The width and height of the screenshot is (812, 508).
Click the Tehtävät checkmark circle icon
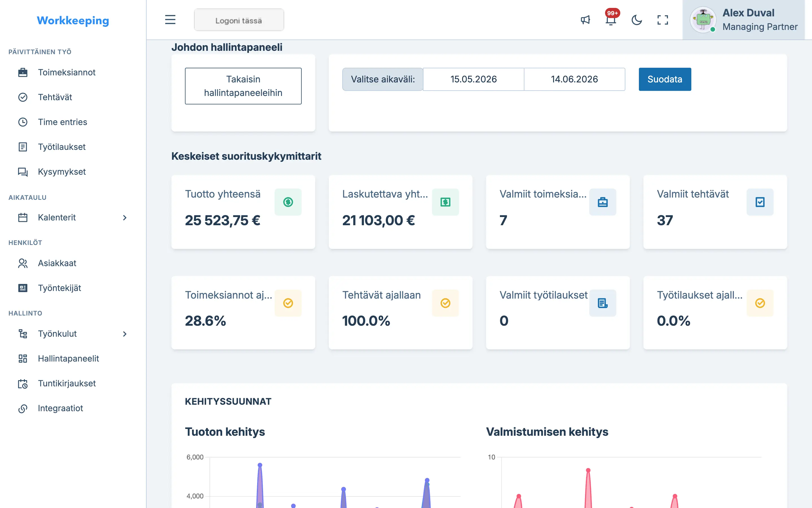[x=23, y=97]
